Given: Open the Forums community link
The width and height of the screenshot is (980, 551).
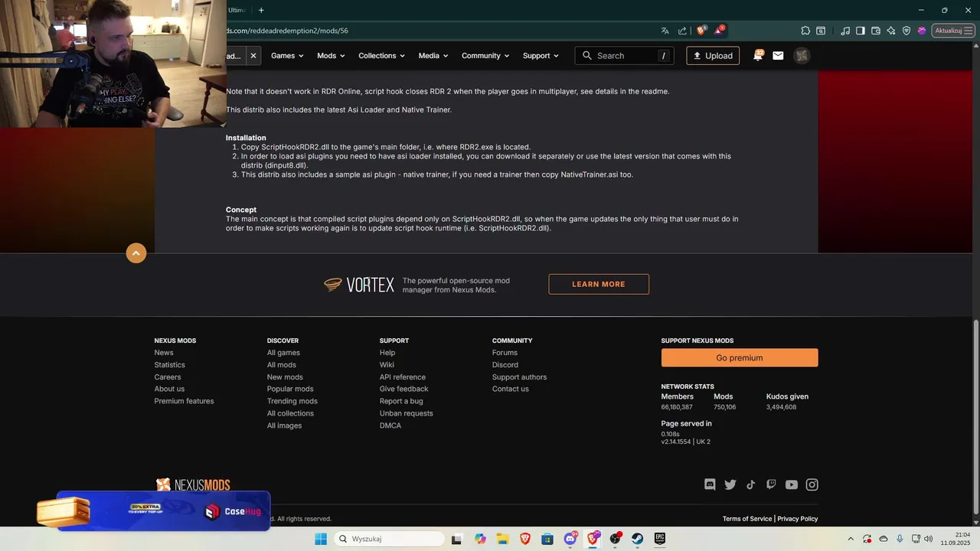Looking at the screenshot, I should 505,353.
